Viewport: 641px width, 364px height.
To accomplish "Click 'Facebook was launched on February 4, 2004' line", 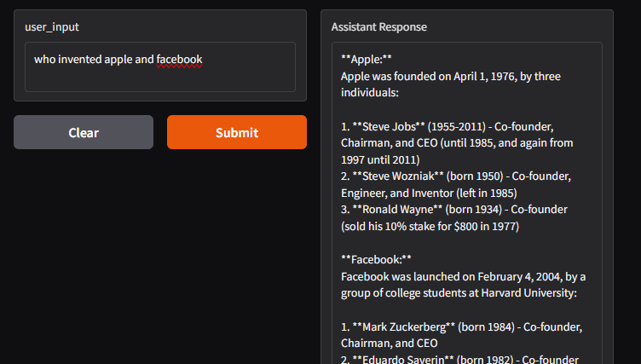I will pos(463,277).
